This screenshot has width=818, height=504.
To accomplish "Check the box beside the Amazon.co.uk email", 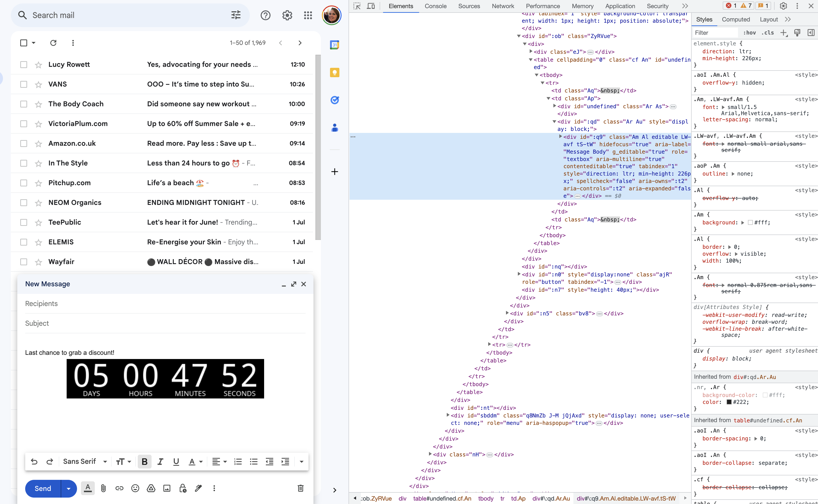I will 24,143.
